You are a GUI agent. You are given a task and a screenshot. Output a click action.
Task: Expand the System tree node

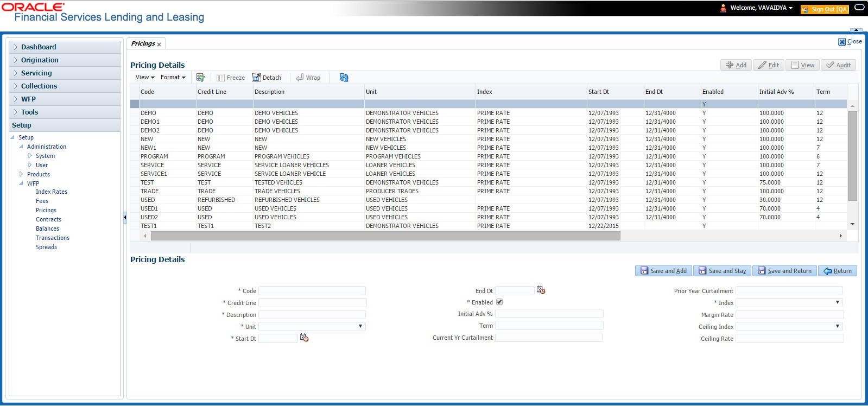coord(30,156)
